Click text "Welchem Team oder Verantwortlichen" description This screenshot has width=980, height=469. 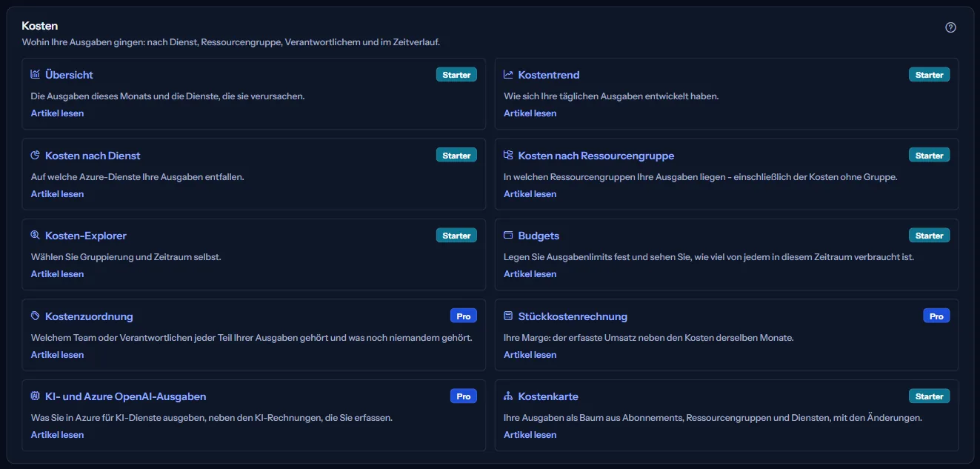[252, 338]
